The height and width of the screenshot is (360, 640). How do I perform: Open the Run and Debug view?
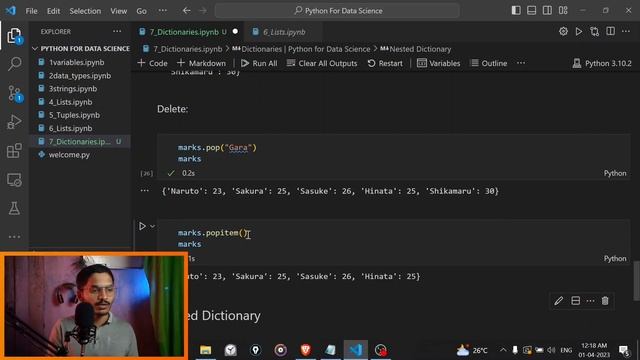14,122
